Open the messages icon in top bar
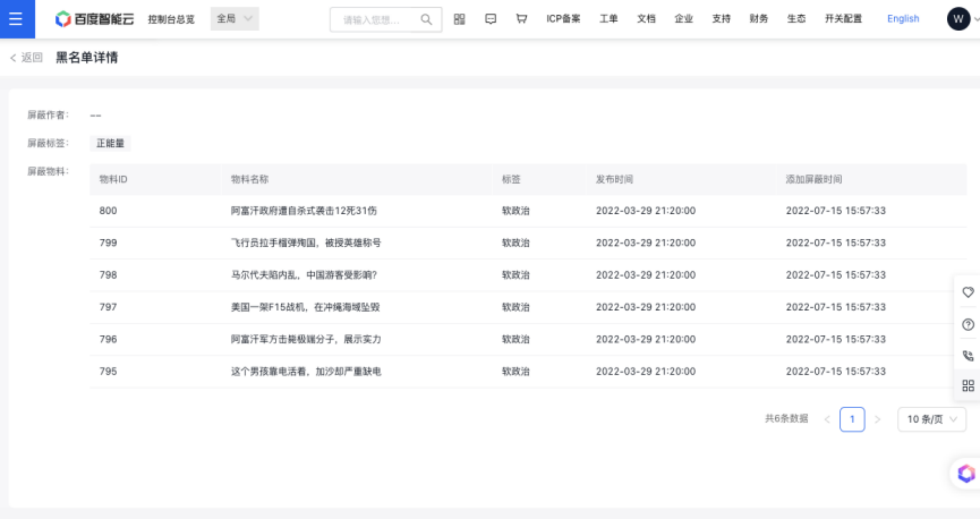 coord(490,19)
